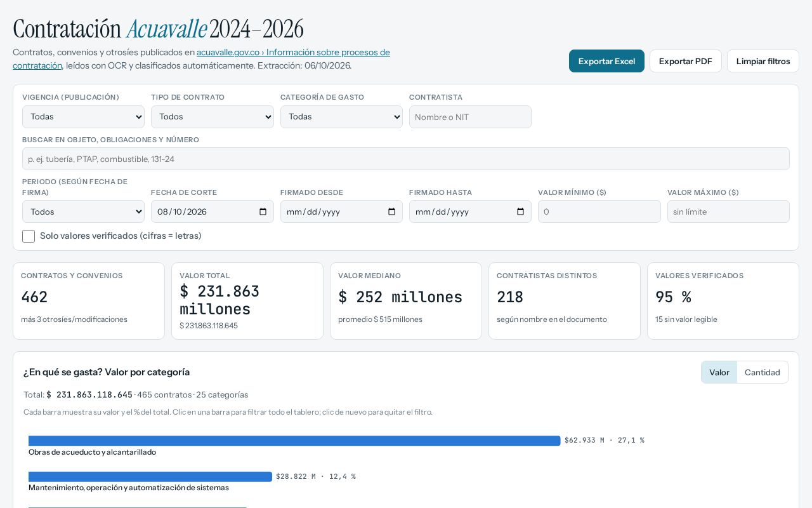This screenshot has width=812, height=508.
Task: Click 'promedio $ 515 millones' note
Action: point(380,319)
